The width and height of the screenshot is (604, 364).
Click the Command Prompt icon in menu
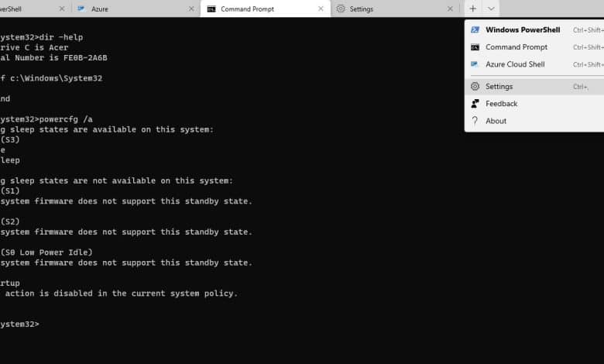[475, 47]
